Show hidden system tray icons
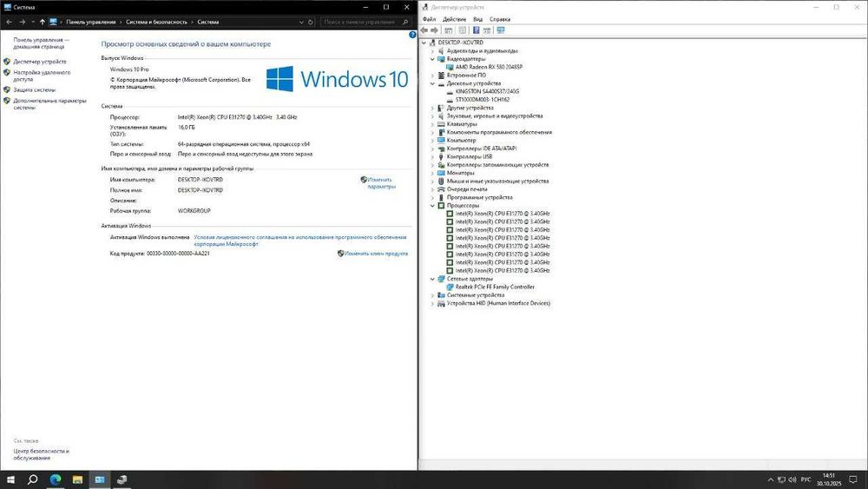Screen dimensions: 868x489 click(770, 479)
